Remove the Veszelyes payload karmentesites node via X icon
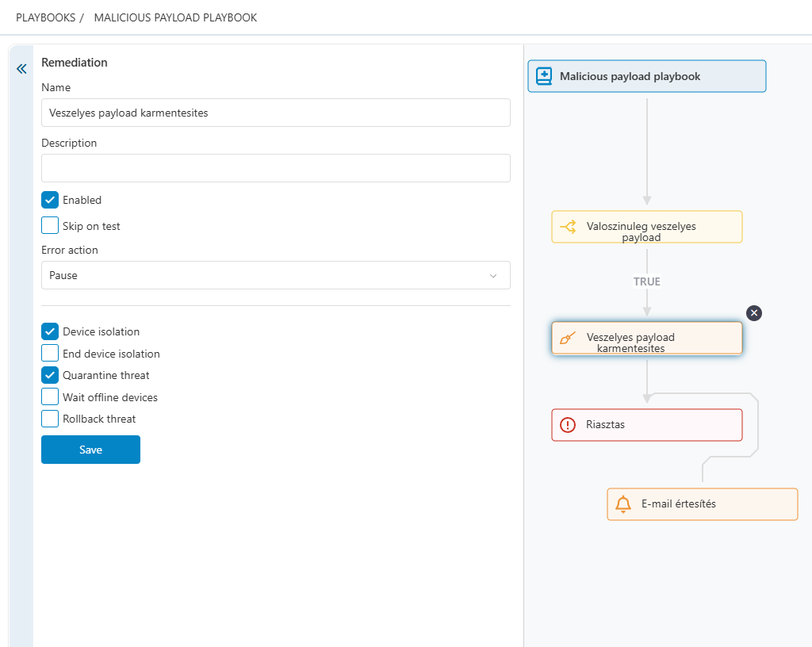The image size is (812, 647). click(753, 313)
